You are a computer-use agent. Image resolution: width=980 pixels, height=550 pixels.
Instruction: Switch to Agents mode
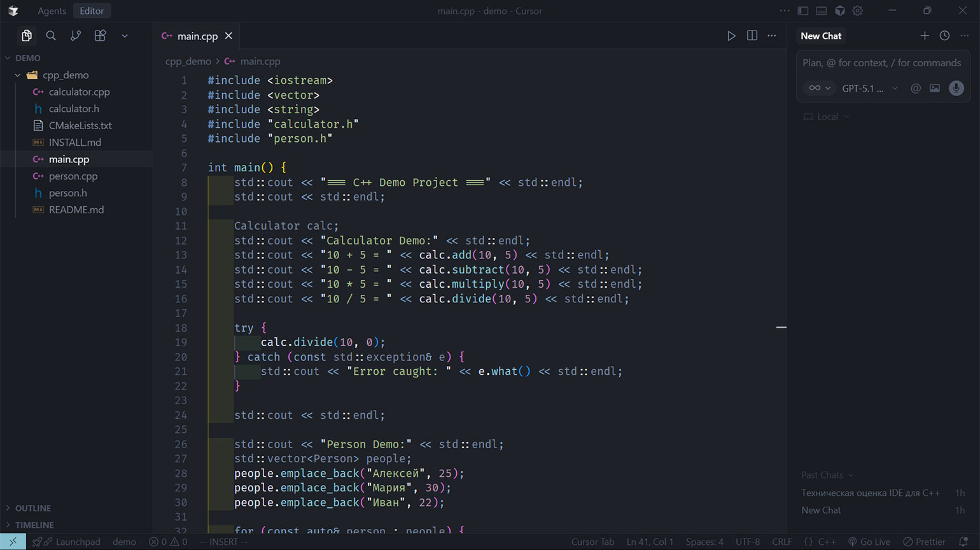click(x=52, y=11)
